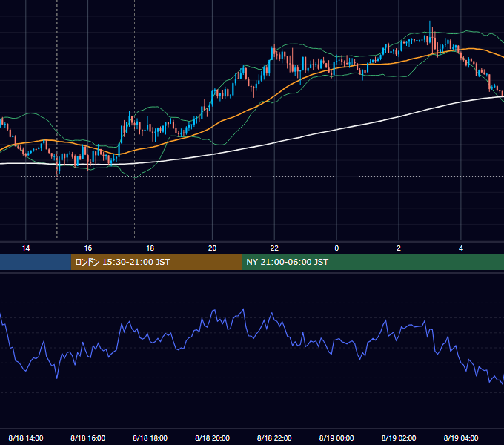The height and width of the screenshot is (445, 504).
Task: Click time axis label 0
Action: pos(336,248)
